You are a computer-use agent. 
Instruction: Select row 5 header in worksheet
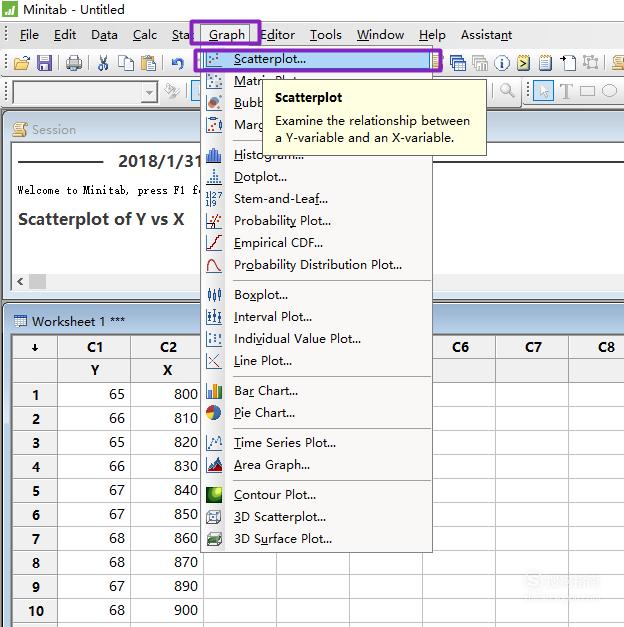click(x=35, y=491)
